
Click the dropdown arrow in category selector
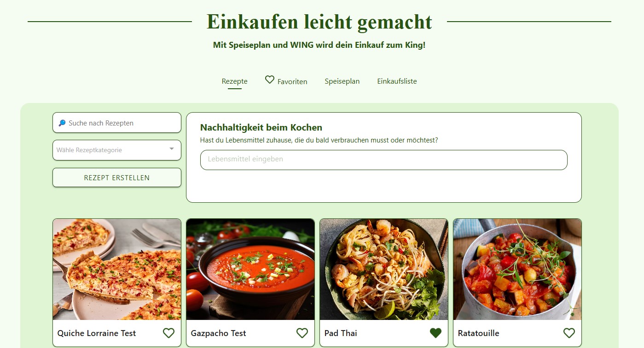pyautogui.click(x=172, y=149)
